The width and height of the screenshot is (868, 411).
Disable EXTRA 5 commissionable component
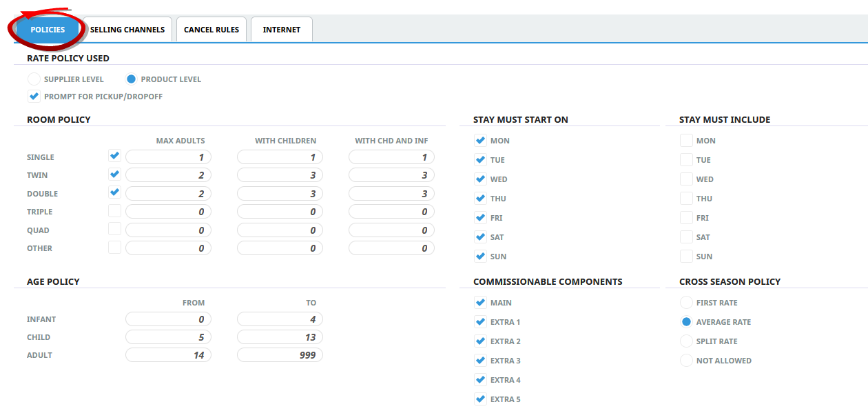pos(480,399)
